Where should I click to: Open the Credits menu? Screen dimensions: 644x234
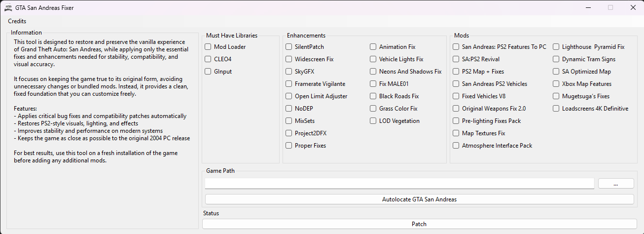[x=17, y=21]
